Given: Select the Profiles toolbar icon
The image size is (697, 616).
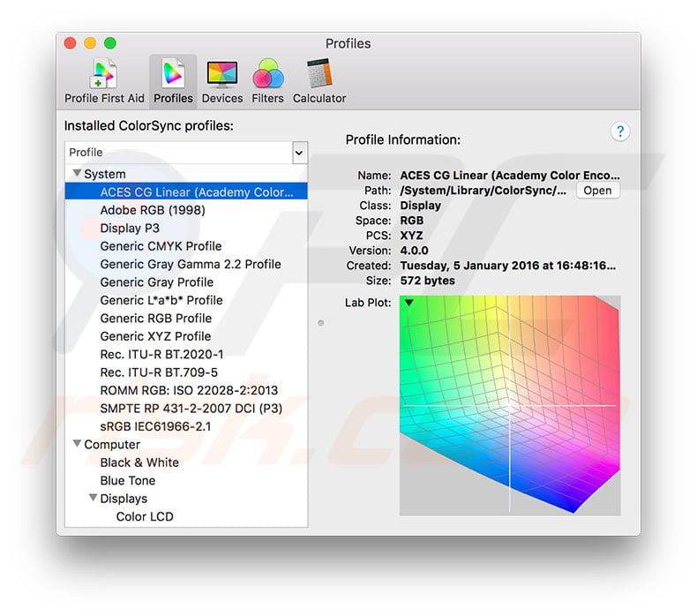Looking at the screenshot, I should coord(173,81).
